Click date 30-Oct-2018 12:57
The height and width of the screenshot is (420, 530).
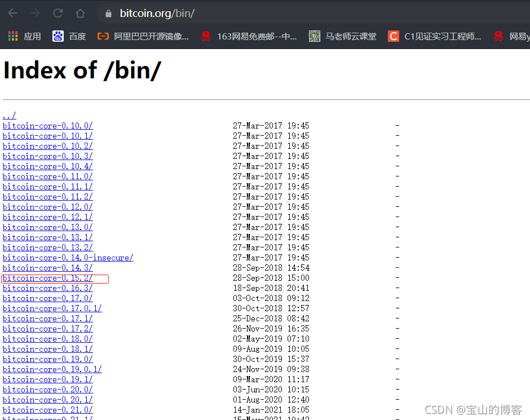(x=271, y=308)
